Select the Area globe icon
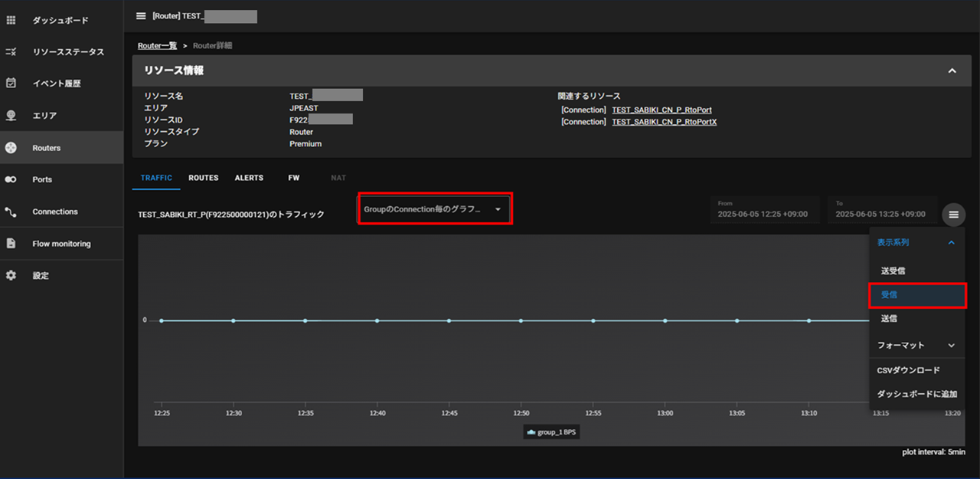The height and width of the screenshot is (479, 980). [x=11, y=116]
